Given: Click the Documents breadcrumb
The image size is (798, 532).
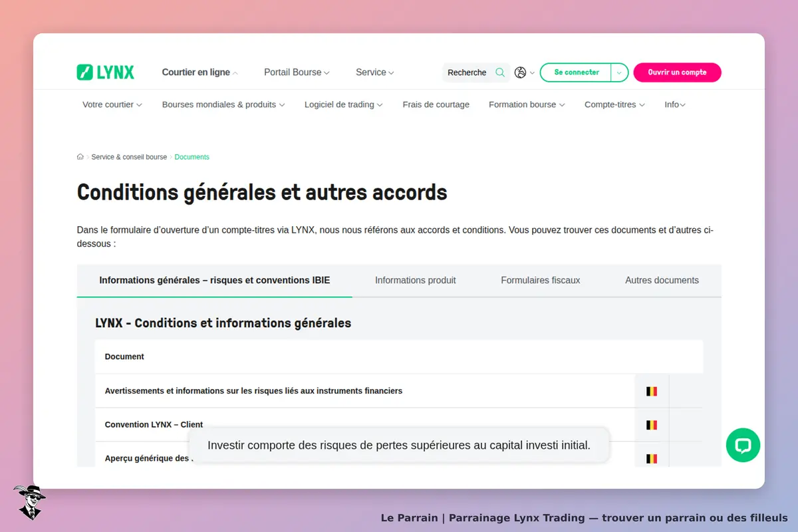Looking at the screenshot, I should click(x=192, y=157).
